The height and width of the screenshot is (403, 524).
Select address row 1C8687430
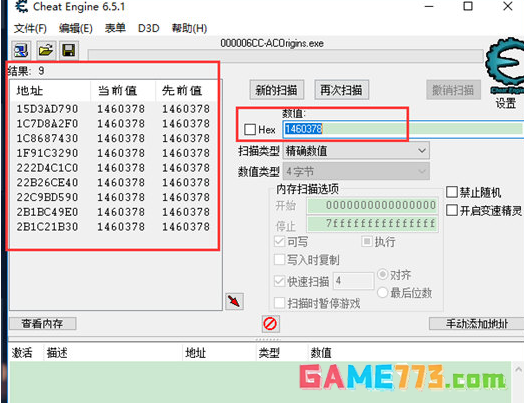pos(115,138)
